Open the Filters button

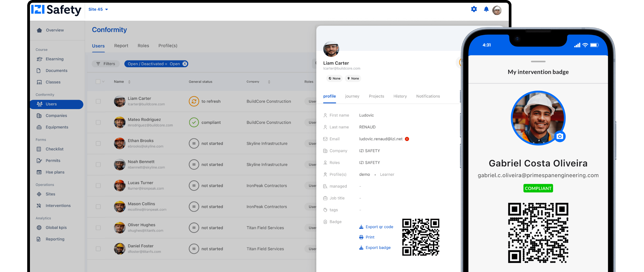106,64
